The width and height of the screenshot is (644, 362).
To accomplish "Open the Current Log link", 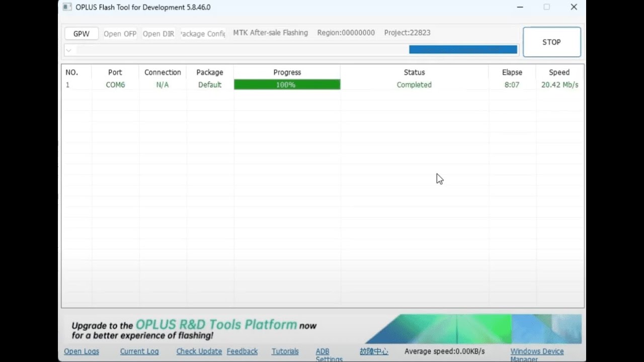I will (139, 351).
